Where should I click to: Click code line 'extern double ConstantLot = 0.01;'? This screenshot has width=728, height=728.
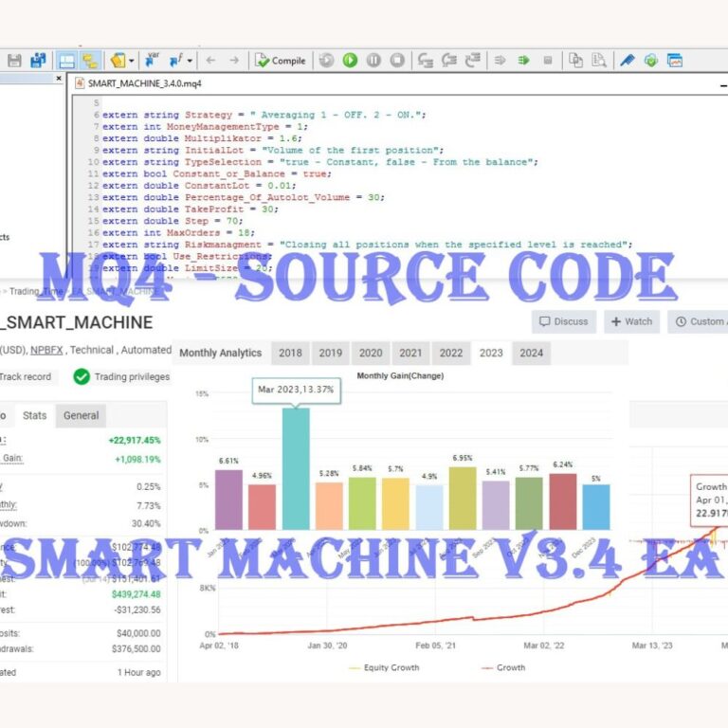click(x=199, y=186)
